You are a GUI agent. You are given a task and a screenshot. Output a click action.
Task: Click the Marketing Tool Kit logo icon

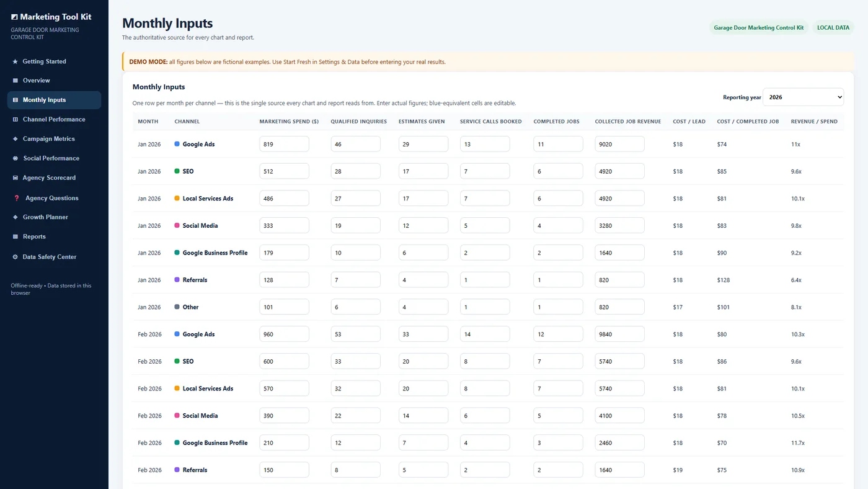[14, 17]
